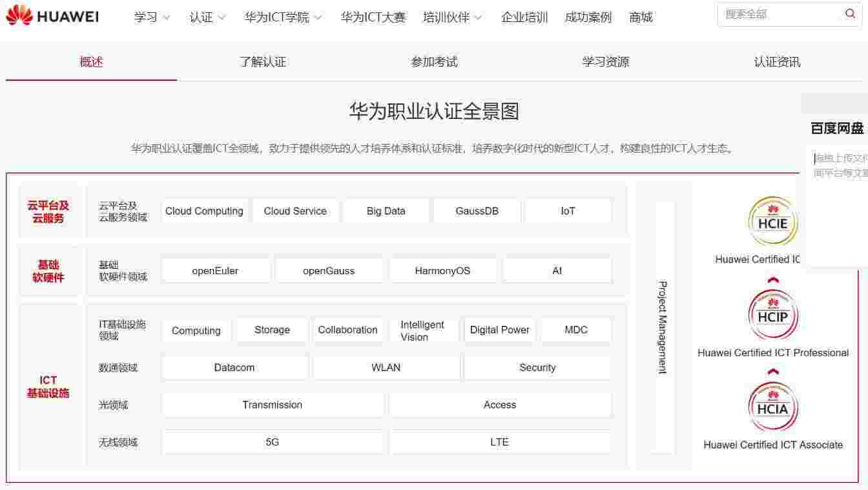This screenshot has height=490, width=868.
Task: Click the HCIA certification badge
Action: (772, 408)
